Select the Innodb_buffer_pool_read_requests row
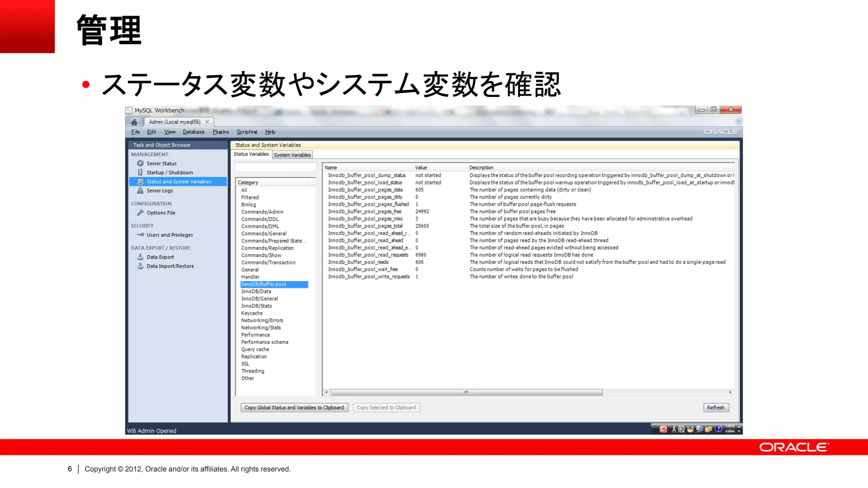868x488 pixels. click(x=529, y=255)
